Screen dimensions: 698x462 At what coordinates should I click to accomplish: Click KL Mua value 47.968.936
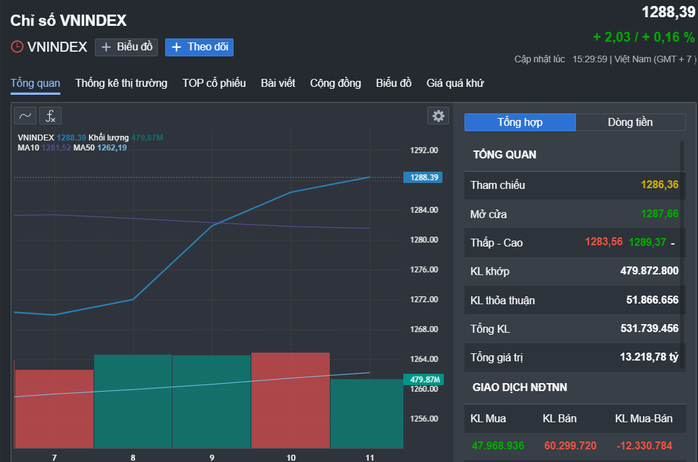498,446
